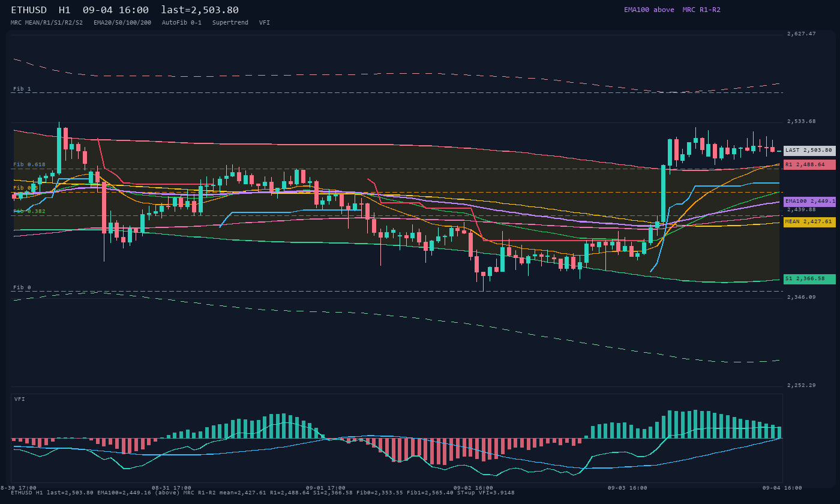Click the red "R1 2,488.64" price tag

809,164
